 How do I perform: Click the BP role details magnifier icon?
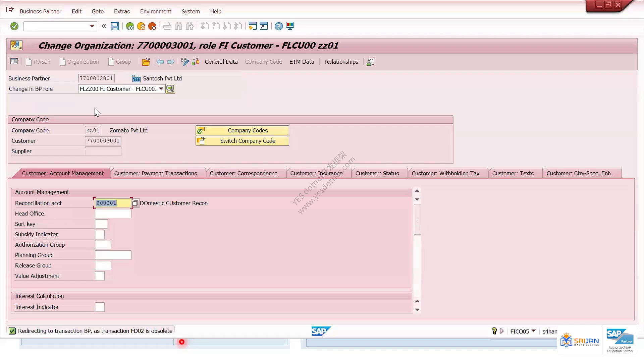pyautogui.click(x=170, y=89)
